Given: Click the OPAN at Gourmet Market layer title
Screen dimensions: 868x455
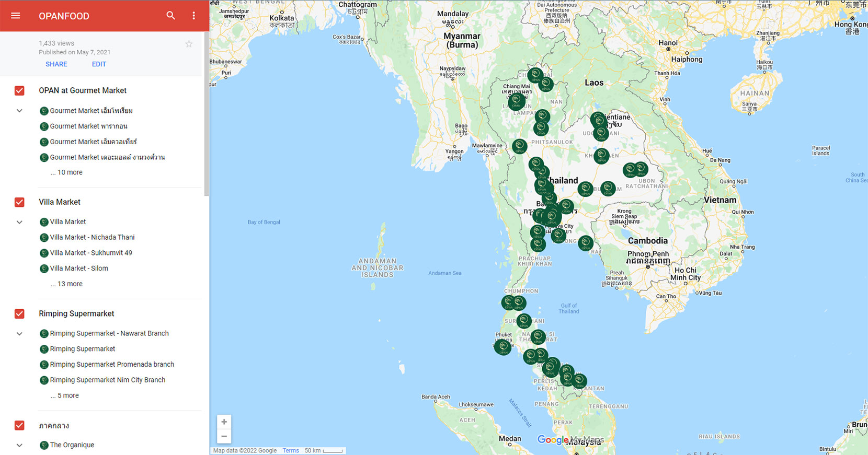Looking at the screenshot, I should 83,90.
